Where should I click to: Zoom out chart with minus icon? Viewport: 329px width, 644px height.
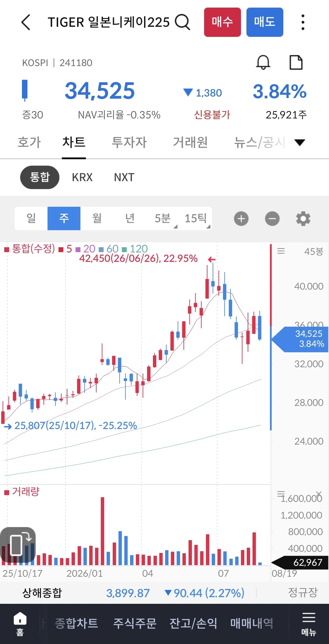tap(272, 219)
